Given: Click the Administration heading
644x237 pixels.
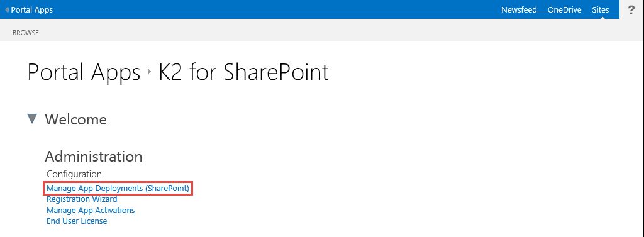Looking at the screenshot, I should click(94, 157).
